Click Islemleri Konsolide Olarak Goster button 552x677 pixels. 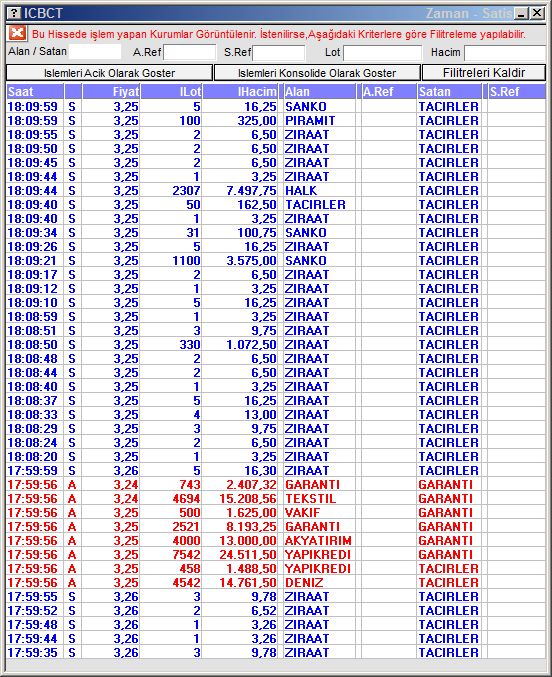(x=317, y=73)
